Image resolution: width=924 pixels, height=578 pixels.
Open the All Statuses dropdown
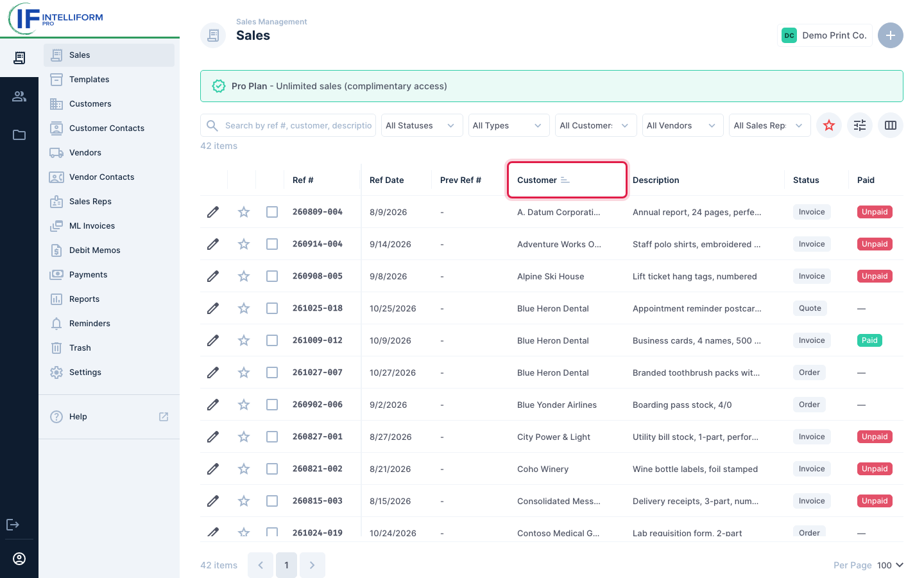[x=422, y=125]
